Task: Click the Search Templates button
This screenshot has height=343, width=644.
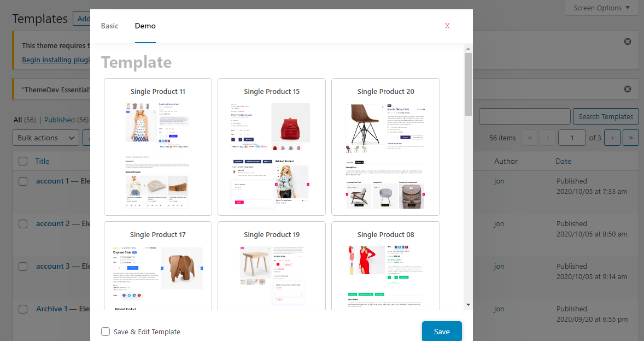Action: click(606, 116)
